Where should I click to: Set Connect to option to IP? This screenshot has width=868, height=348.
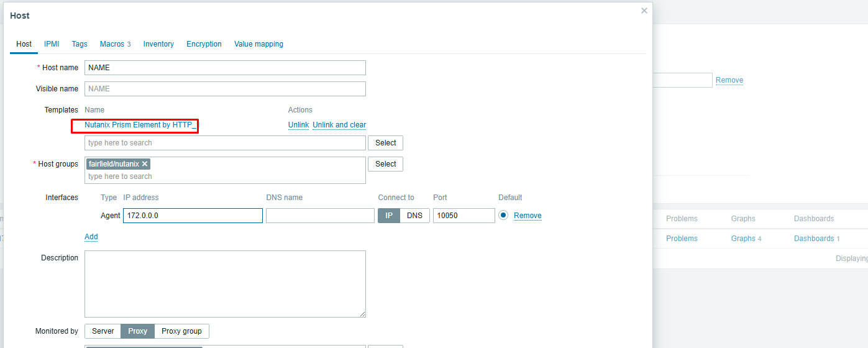[x=389, y=216]
